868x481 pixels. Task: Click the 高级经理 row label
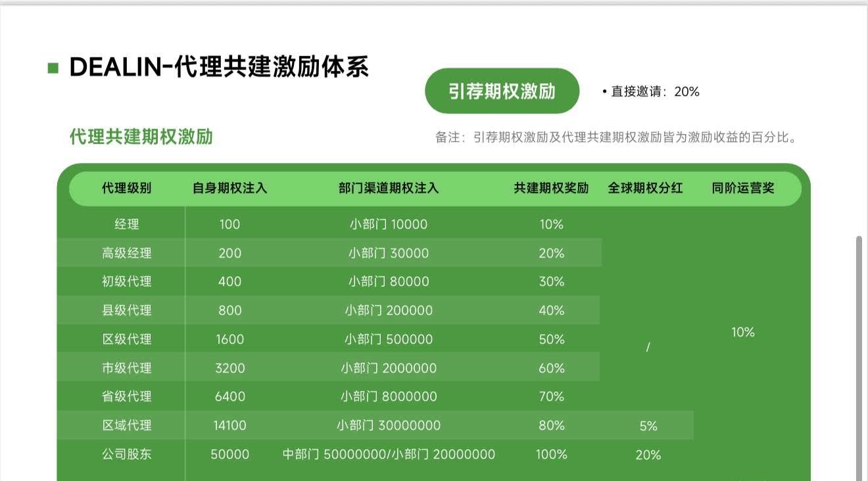127,253
